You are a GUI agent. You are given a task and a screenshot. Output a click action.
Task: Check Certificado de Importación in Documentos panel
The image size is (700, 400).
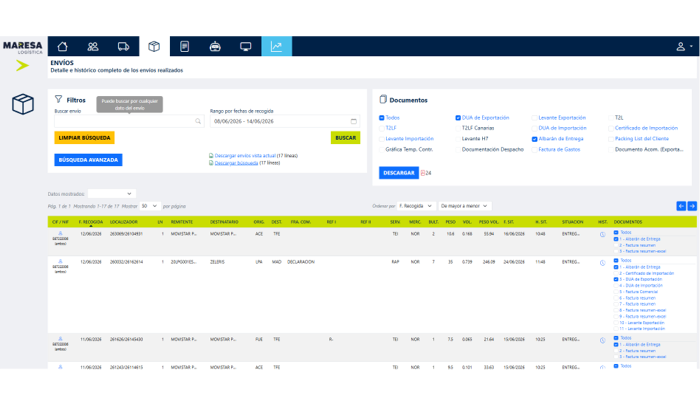611,128
